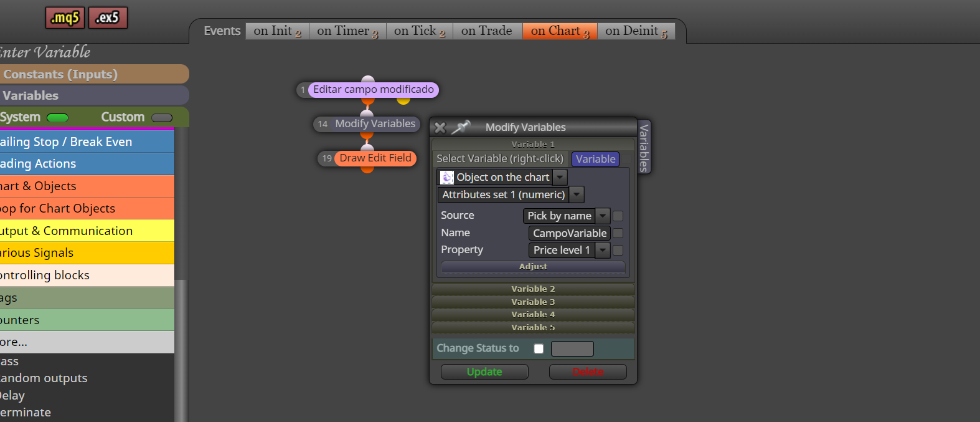Expand the Variable 5 section
The height and width of the screenshot is (422, 980).
pyautogui.click(x=533, y=327)
